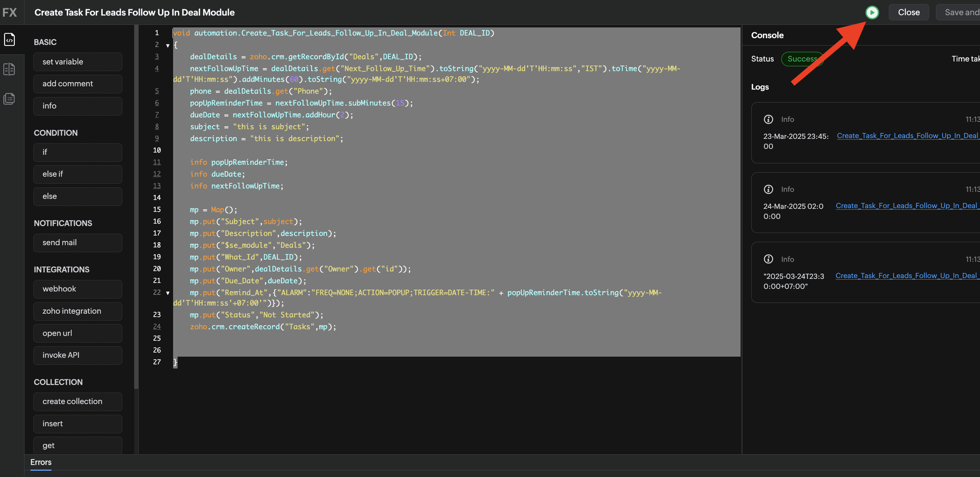Click info icon of third log entry
Screen dimensions: 980x477
tap(768, 259)
